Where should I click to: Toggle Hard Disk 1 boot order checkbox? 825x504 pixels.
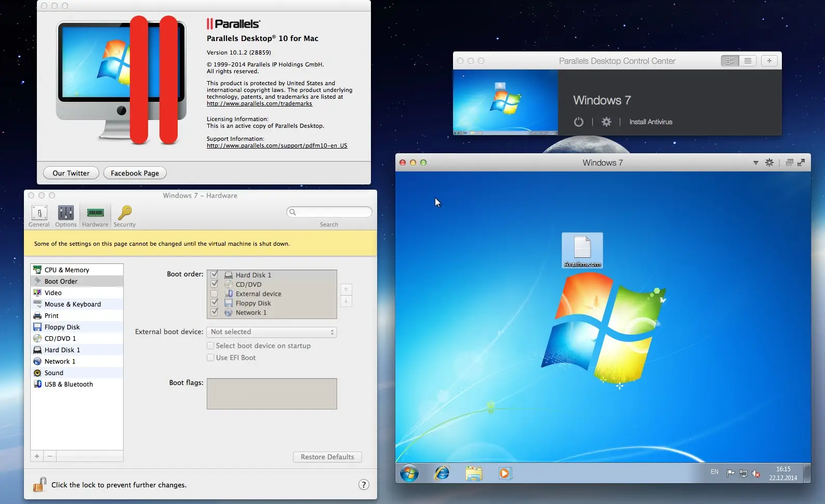pyautogui.click(x=214, y=274)
